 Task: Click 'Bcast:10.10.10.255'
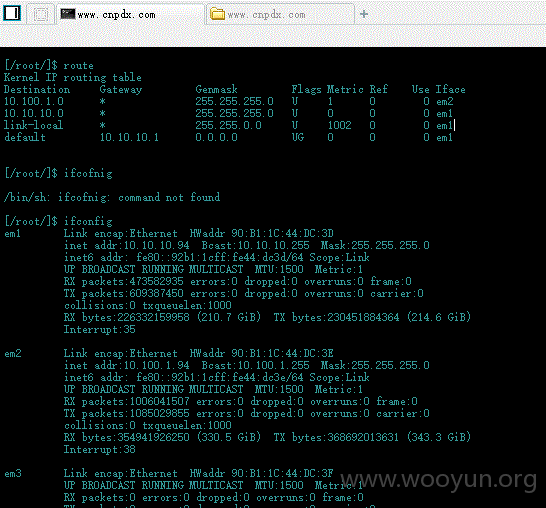pos(256,245)
